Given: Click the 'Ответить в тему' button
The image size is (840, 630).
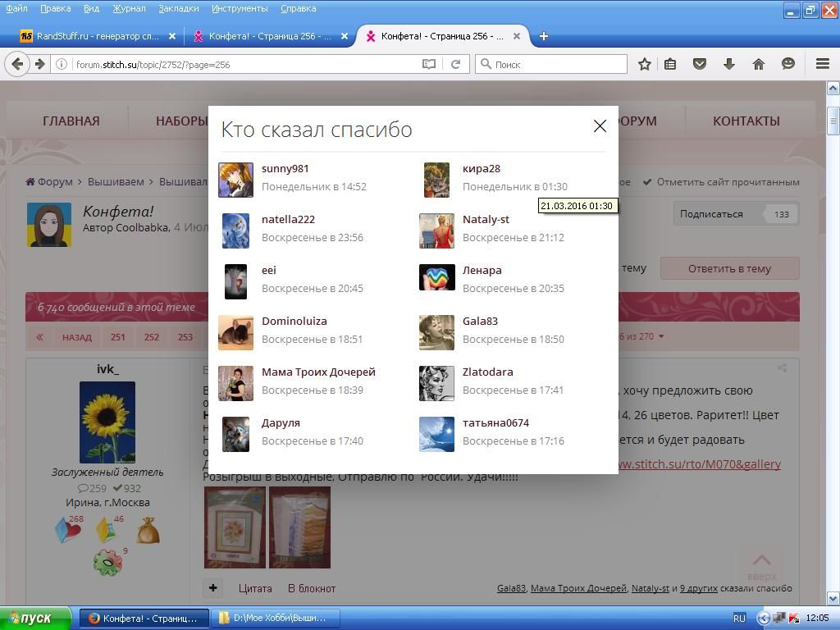Looking at the screenshot, I should (x=728, y=268).
